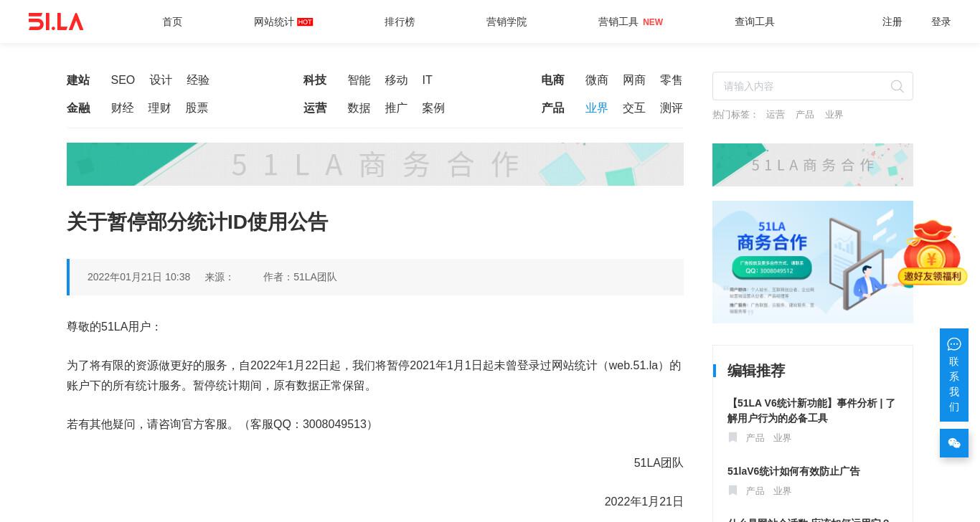
Task: Open the 联系我们 chat widget
Action: click(x=954, y=375)
